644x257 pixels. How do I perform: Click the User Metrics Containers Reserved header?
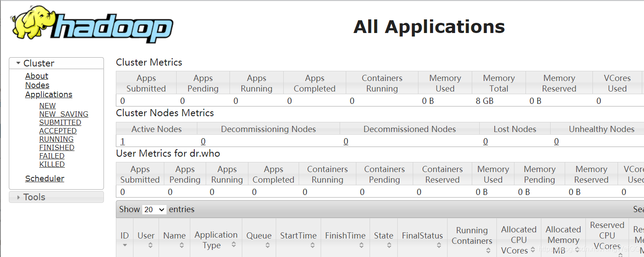(x=442, y=174)
